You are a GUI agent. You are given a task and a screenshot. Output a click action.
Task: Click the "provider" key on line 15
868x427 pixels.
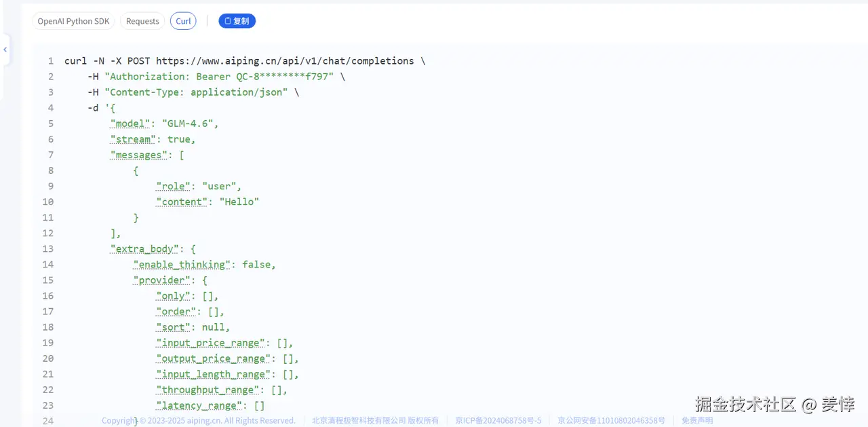[x=162, y=280]
